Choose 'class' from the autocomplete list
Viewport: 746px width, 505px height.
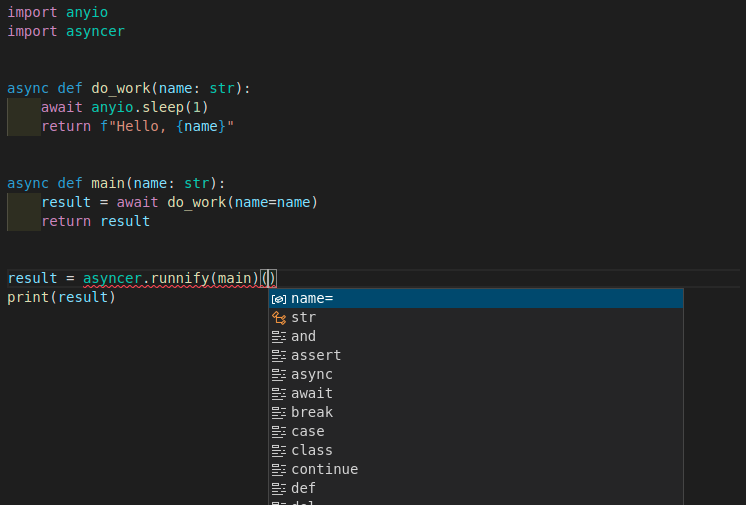tap(312, 451)
